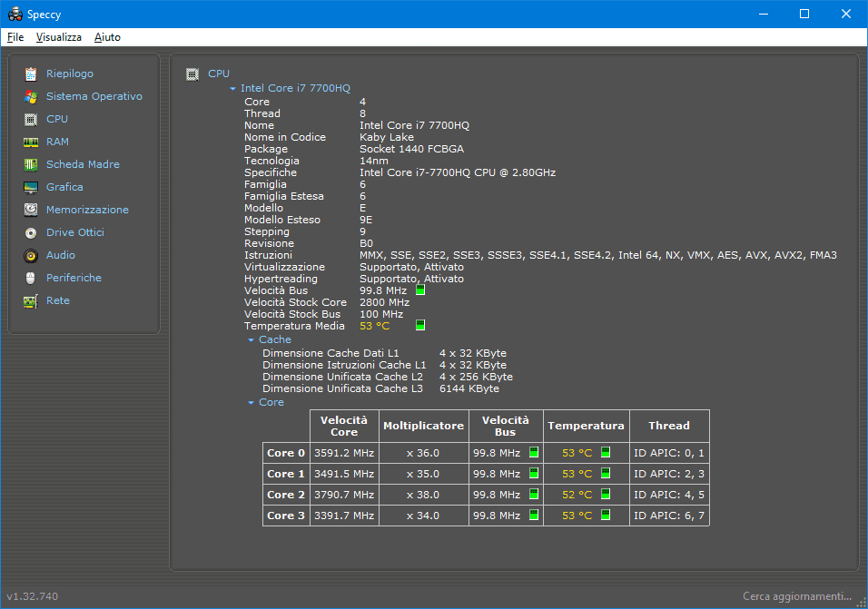This screenshot has height=609, width=868.
Task: Click the Riepilogo clipboard icon in sidebar
Action: click(x=31, y=74)
